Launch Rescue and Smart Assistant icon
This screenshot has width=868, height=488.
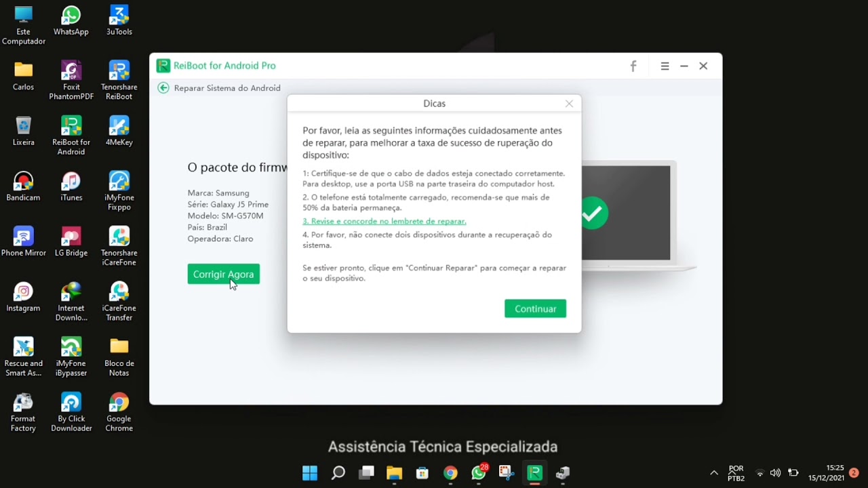pyautogui.click(x=24, y=357)
